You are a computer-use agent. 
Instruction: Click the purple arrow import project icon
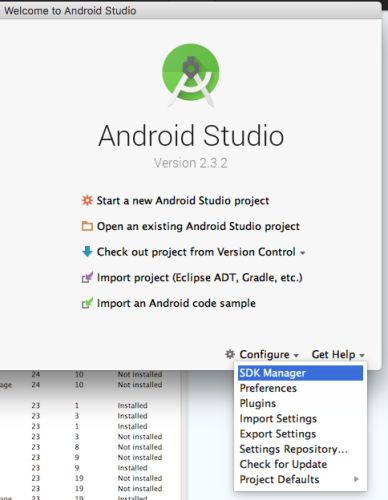[87, 277]
